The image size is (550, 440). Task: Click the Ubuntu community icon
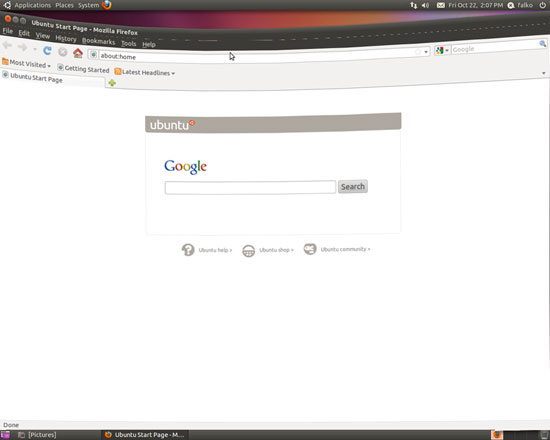tap(310, 249)
